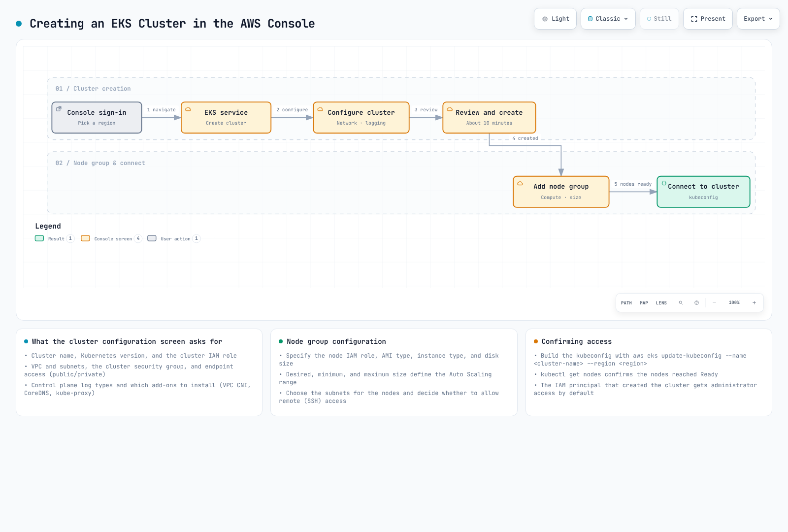The width and height of the screenshot is (788, 532).
Task: Click the page title 'Creating an EKS Cluster'
Action: point(172,24)
